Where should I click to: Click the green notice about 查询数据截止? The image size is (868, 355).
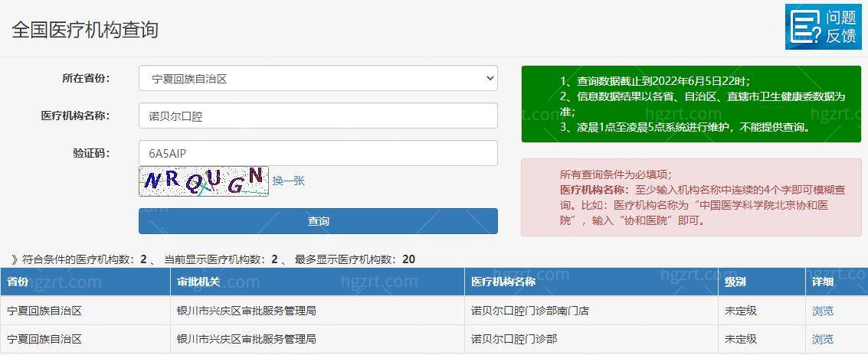(691, 104)
